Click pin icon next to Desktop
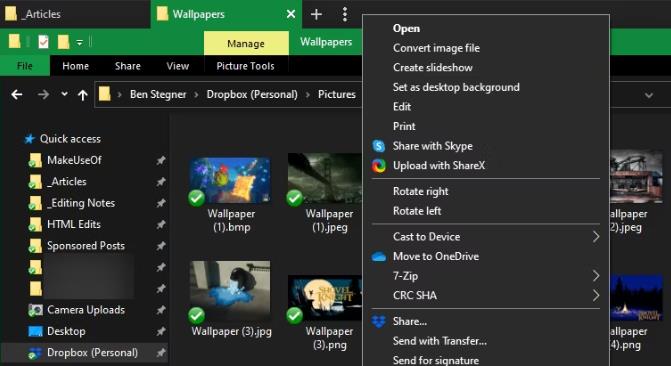The height and width of the screenshot is (366, 671). pos(160,331)
